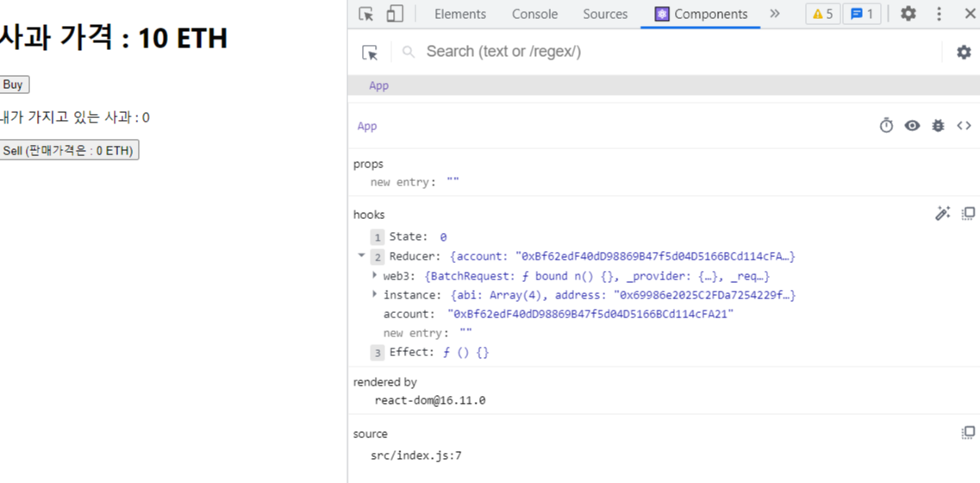Switch to the Sources tab

pyautogui.click(x=605, y=14)
